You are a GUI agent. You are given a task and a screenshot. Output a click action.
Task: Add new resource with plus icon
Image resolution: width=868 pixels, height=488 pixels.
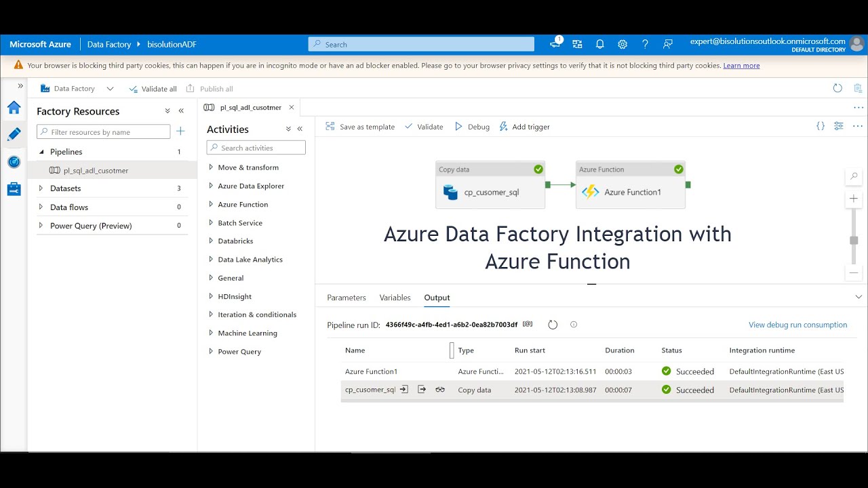pyautogui.click(x=180, y=131)
